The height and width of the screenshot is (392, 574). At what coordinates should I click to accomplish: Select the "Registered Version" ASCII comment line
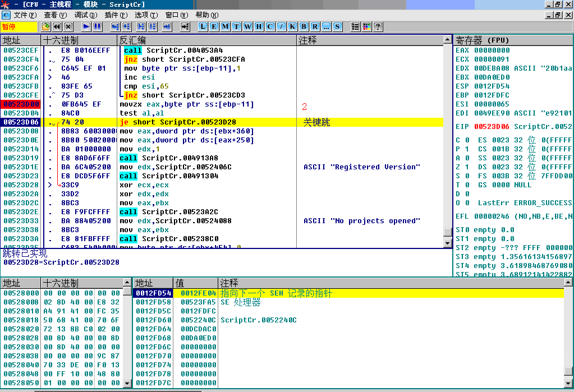coord(362,167)
